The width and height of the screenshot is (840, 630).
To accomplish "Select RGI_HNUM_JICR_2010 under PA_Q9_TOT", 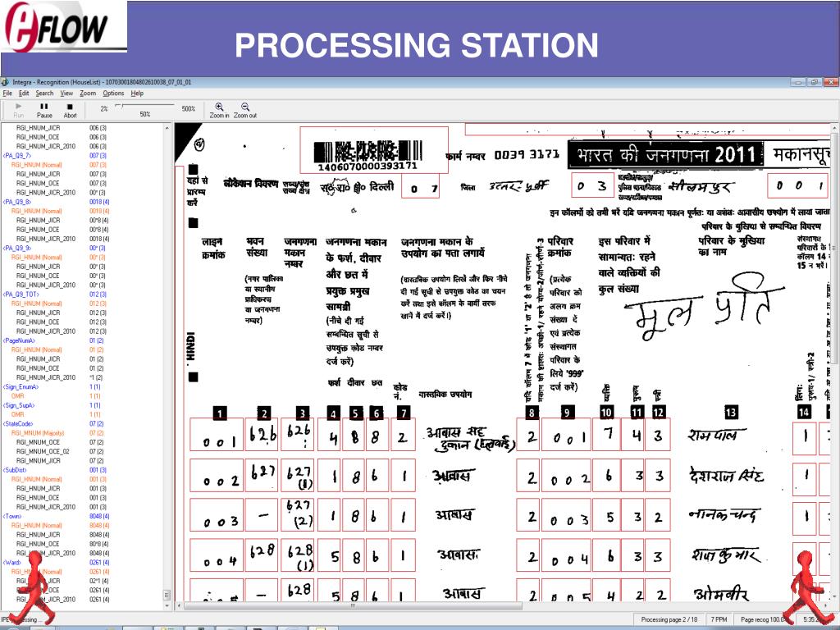I will 46,331.
